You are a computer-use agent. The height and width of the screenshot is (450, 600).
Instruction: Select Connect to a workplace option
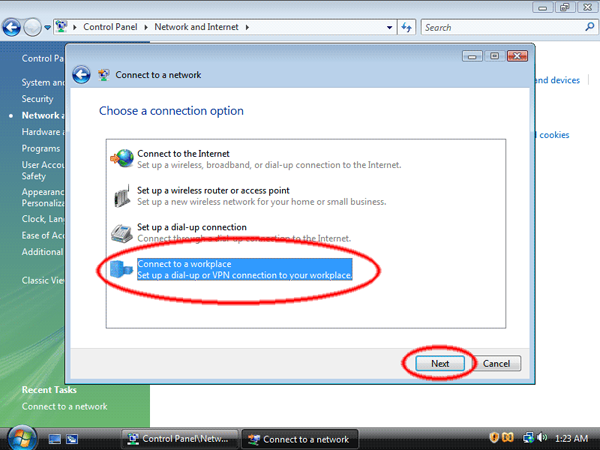(231, 269)
